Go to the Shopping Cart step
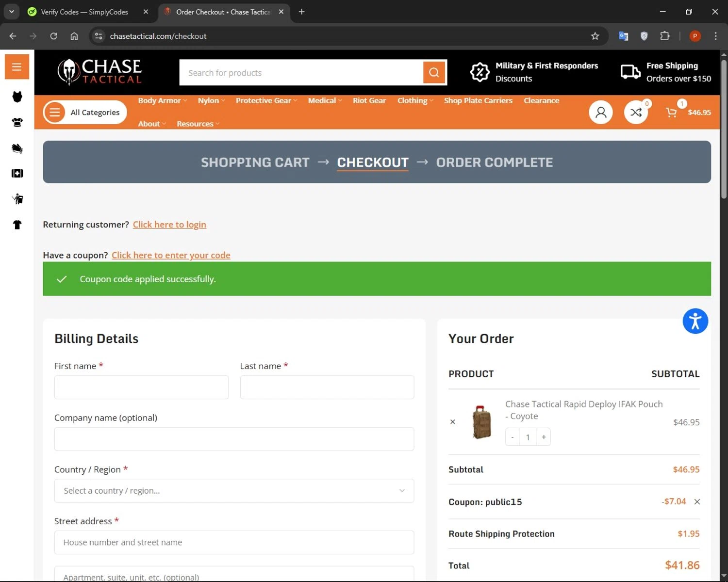The width and height of the screenshot is (728, 582). tap(255, 162)
